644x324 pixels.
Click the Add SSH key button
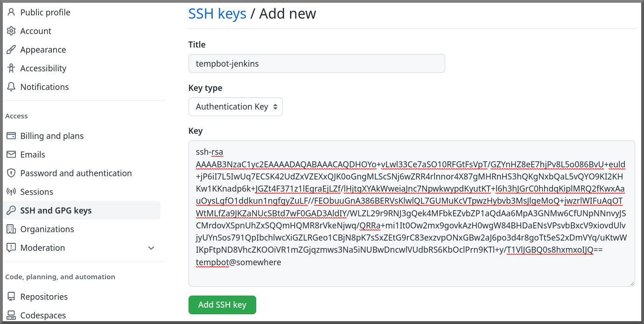[x=222, y=304]
